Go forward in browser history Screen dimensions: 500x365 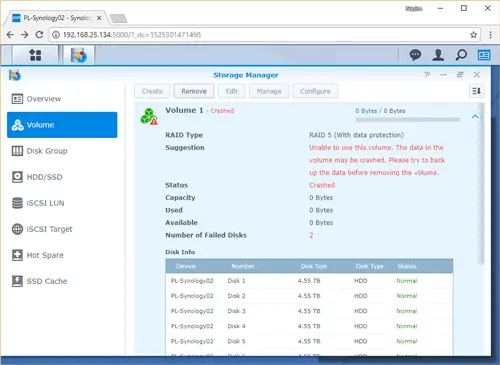25,35
